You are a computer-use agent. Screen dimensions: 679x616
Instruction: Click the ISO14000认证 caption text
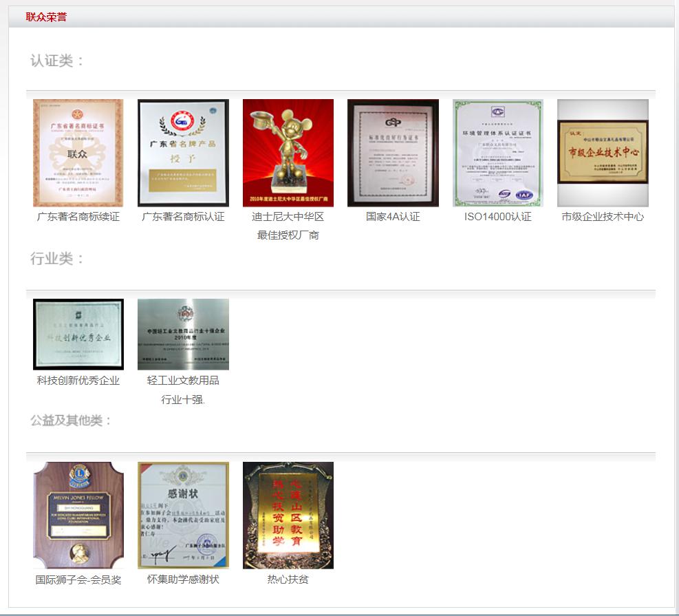coord(497,217)
